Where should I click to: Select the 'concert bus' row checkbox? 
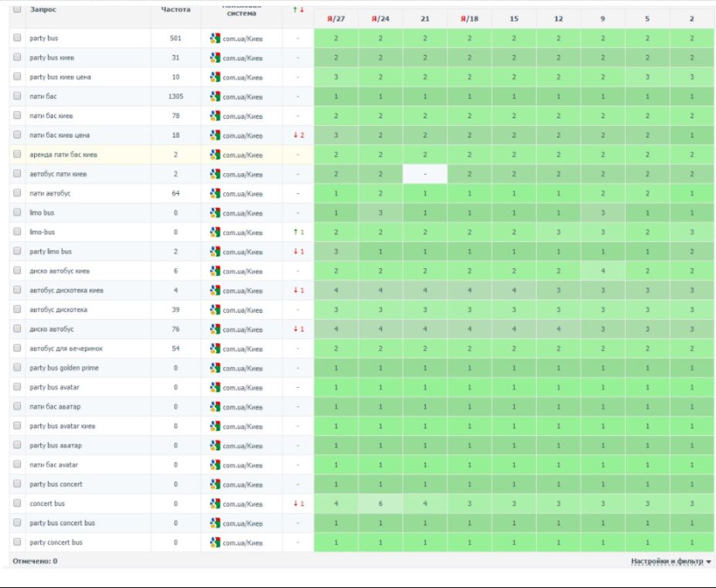(x=17, y=503)
